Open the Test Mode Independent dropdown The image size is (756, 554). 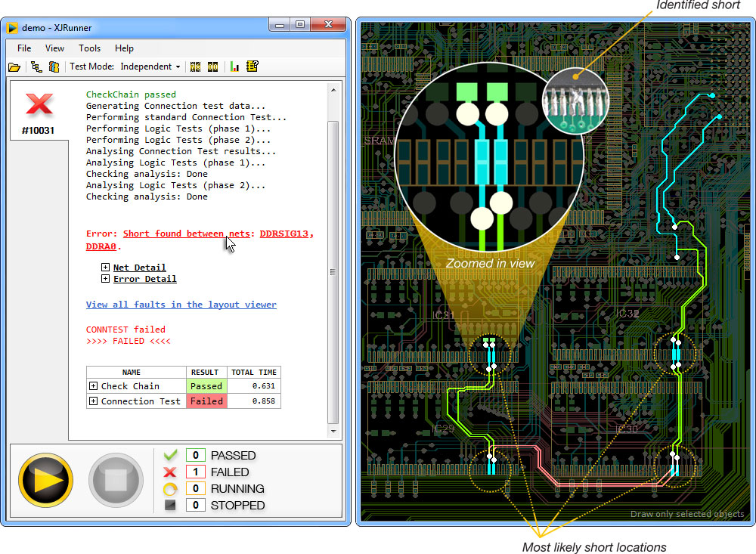150,67
